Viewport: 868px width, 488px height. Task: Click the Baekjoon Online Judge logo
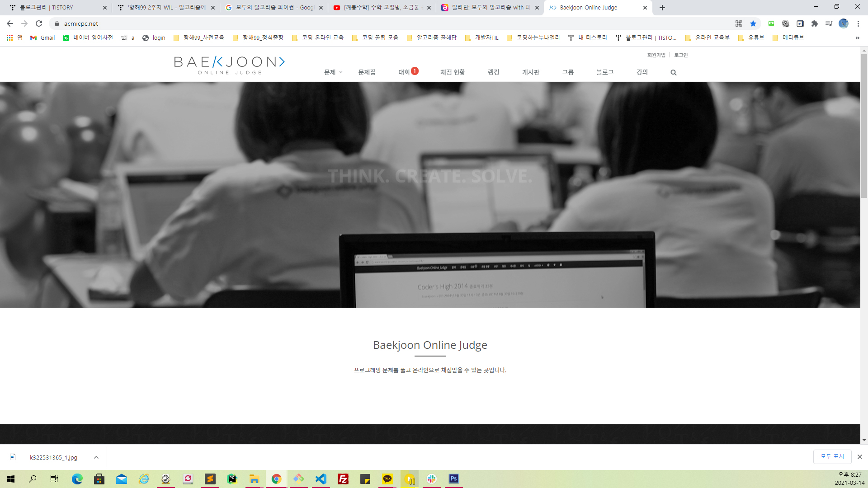(229, 65)
